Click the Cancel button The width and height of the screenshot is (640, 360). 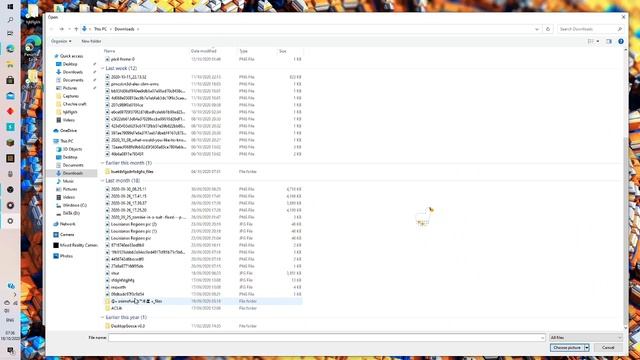tap(608, 347)
